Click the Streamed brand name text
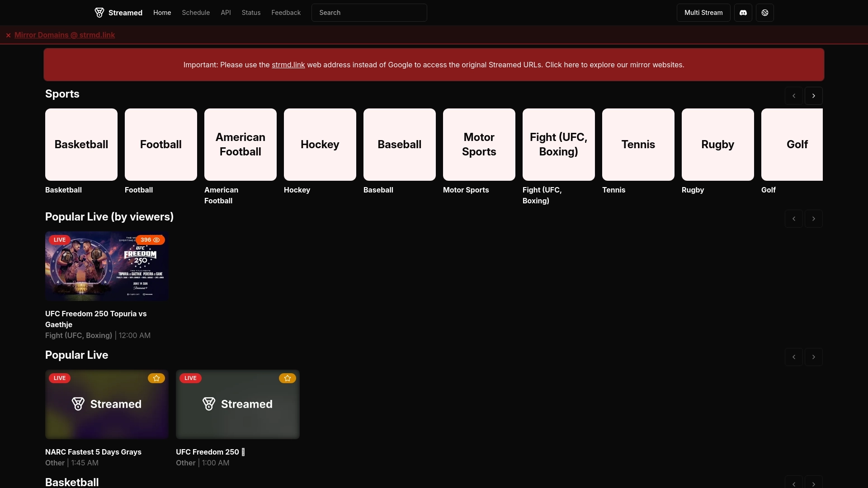Image resolution: width=868 pixels, height=488 pixels. 125,13
